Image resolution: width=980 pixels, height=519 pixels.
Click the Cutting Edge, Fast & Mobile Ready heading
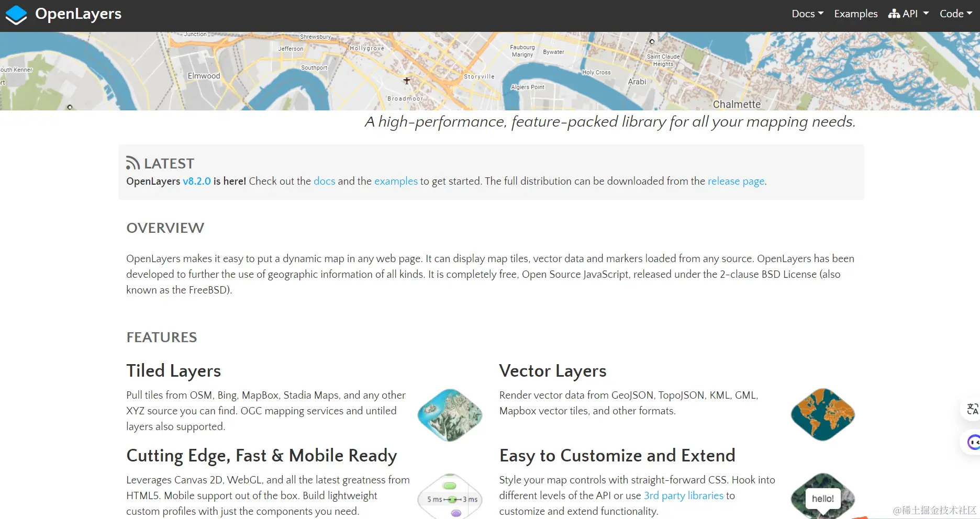261,456
